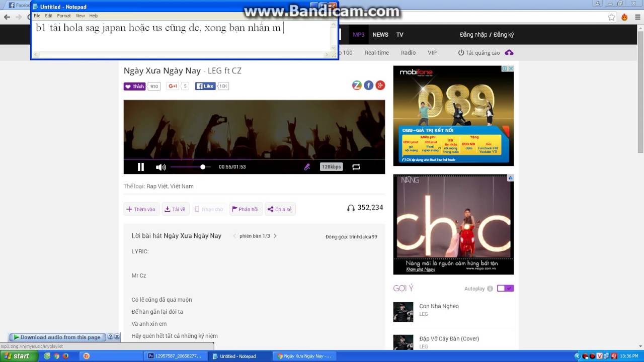Expand hidden system tray icons arrow
This screenshot has height=362, width=644.
[579, 356]
